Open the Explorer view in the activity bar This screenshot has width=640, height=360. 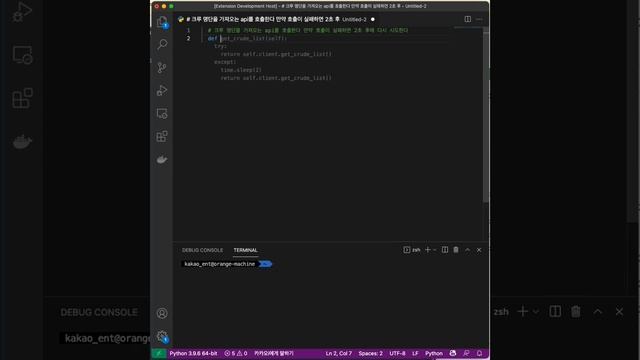tap(162, 21)
